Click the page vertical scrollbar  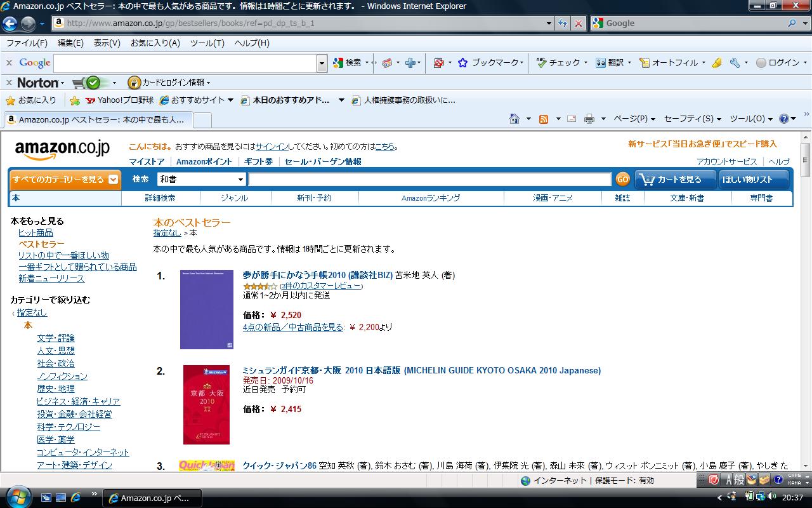(806, 302)
